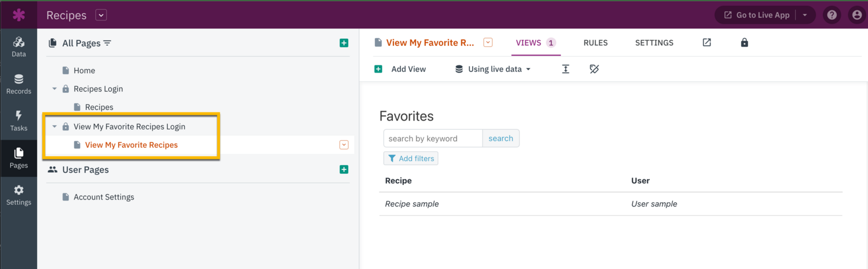The width and height of the screenshot is (868, 269).
Task: Open the Go to Live App dropdown arrow
Action: point(805,15)
